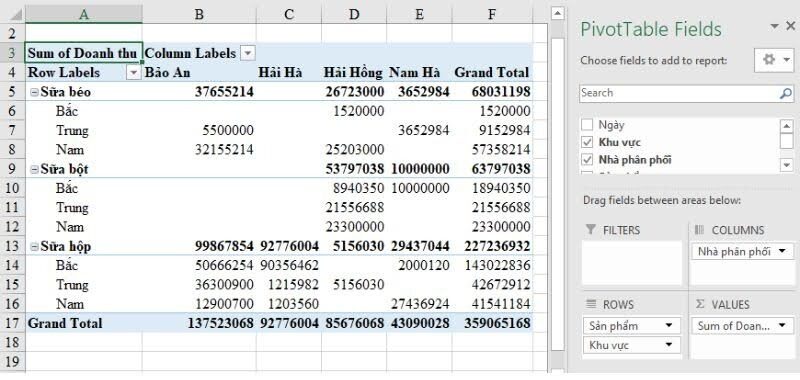
Task: Select the Hải Hồng column label cell
Action: tap(354, 72)
